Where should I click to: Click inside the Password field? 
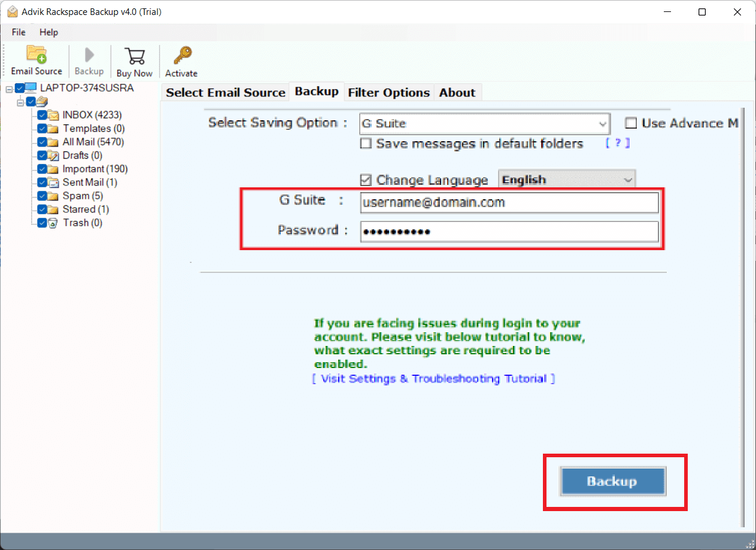pyautogui.click(x=509, y=232)
